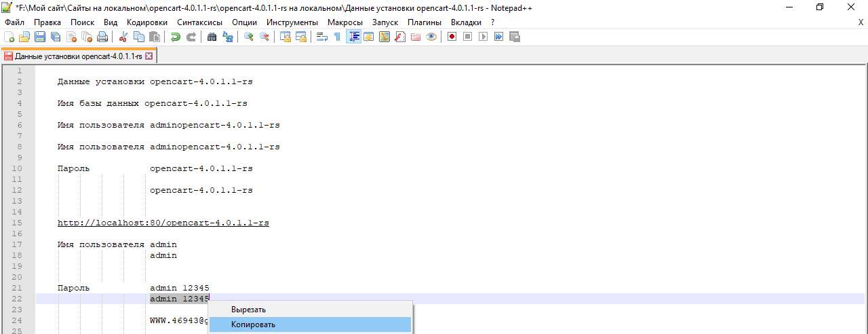Screen dimensions: 868x334
Task: Toggle word wrap in toolbar
Action: [322, 37]
